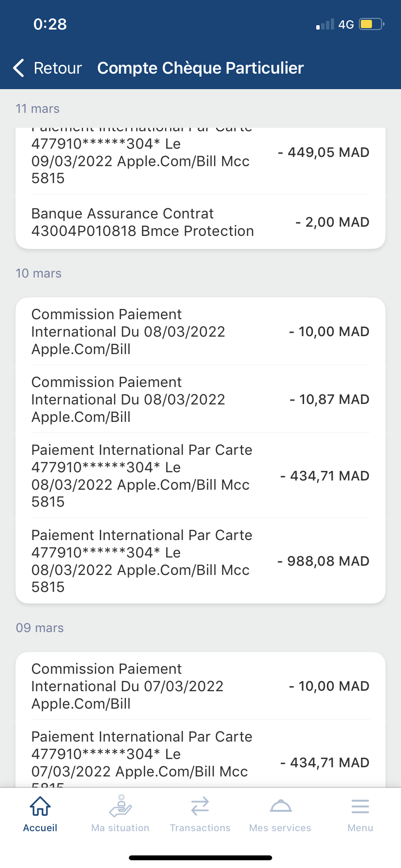Screen dimensions: 401x868
Task: Tap Compte Chèque Particulier title
Action: pyautogui.click(x=200, y=68)
